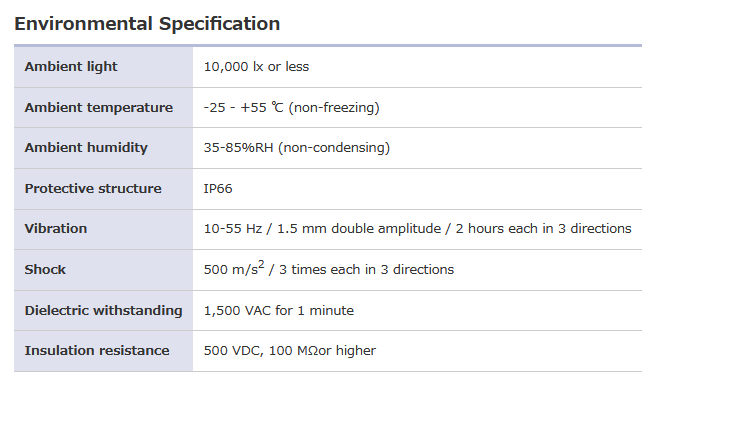Click the 500 m/s² shock value

(233, 270)
